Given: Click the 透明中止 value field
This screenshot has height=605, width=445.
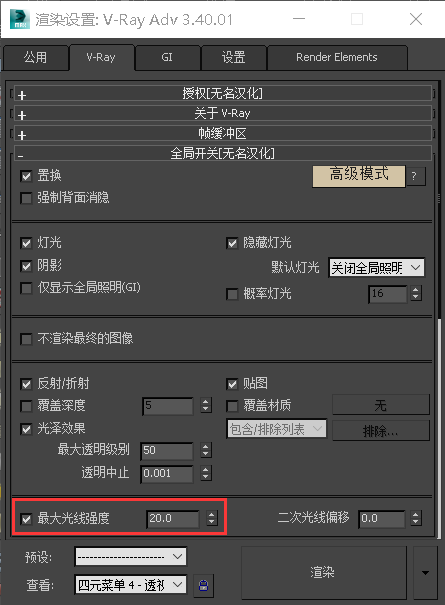Looking at the screenshot, I should point(167,473).
